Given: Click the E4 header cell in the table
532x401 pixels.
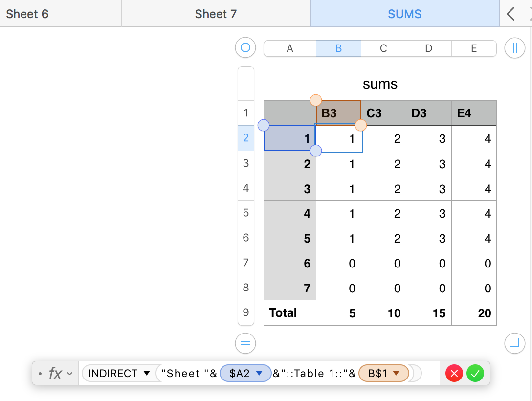Looking at the screenshot, I should click(473, 113).
